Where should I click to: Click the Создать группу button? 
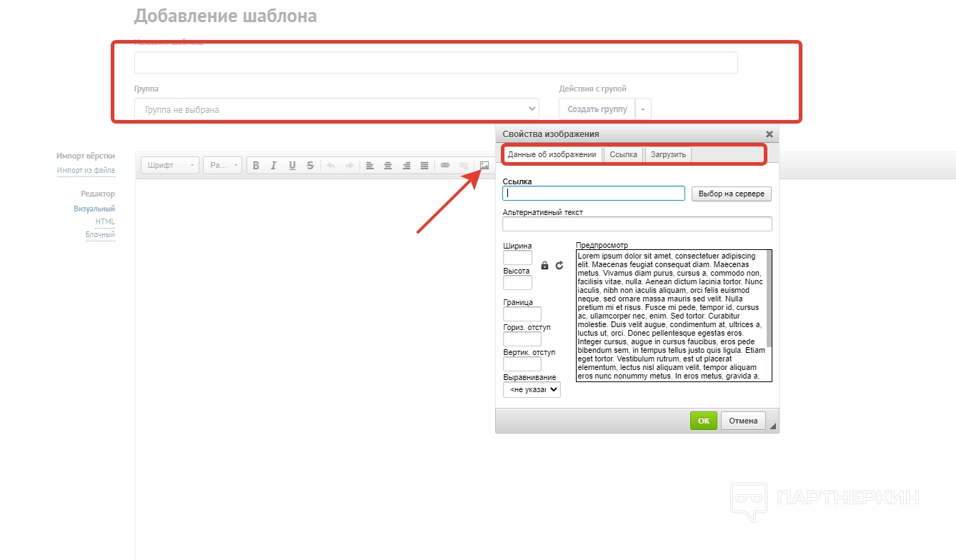(597, 109)
